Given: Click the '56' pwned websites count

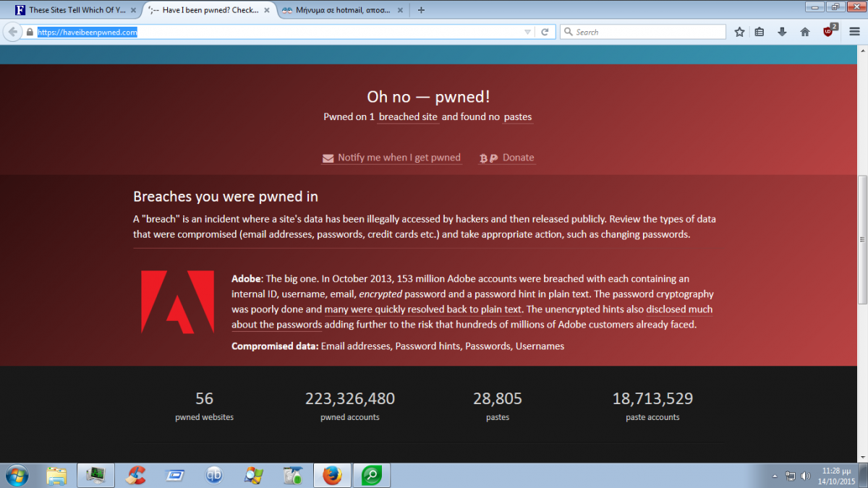Looking at the screenshot, I should (205, 398).
